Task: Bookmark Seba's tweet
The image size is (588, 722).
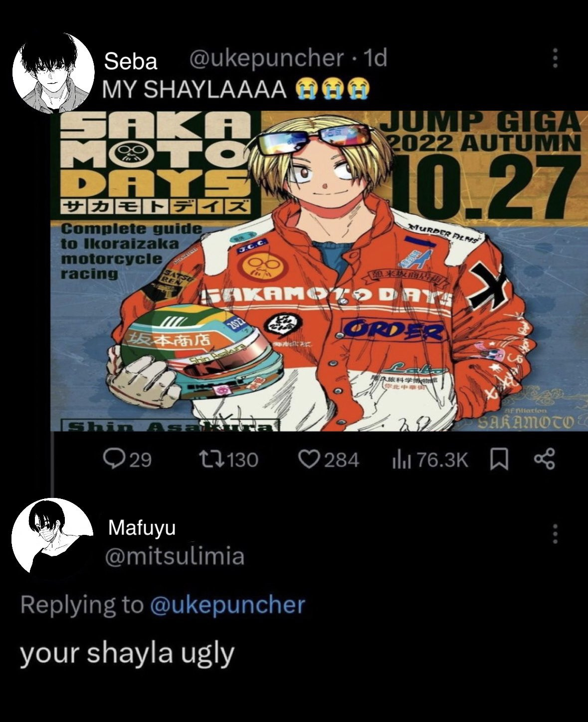Action: 499,460
